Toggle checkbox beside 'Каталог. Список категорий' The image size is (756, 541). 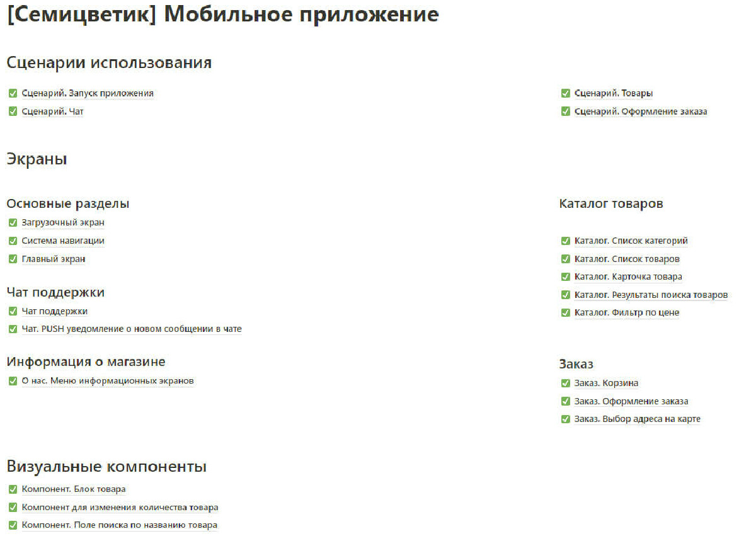[565, 241]
